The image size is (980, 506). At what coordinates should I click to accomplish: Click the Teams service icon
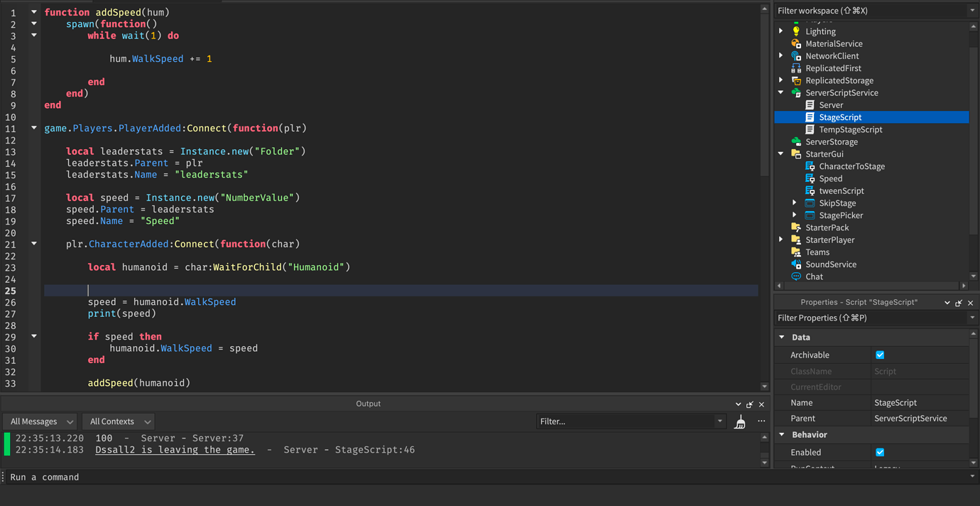(796, 252)
